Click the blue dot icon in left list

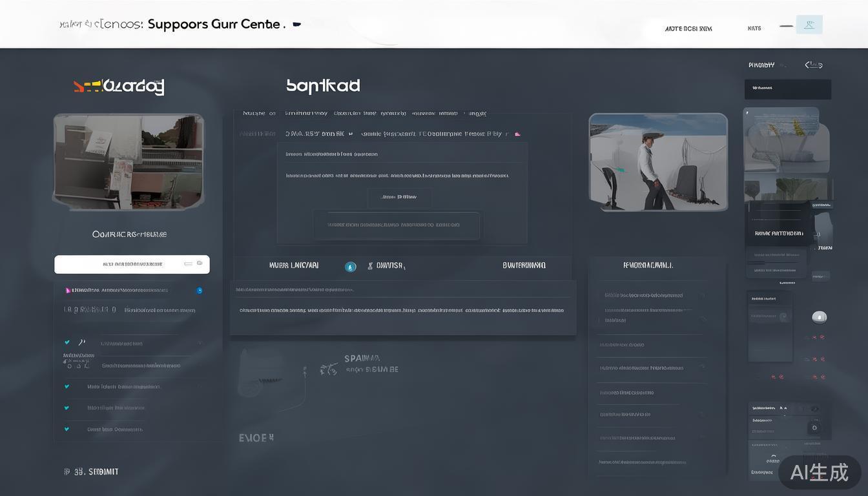point(199,291)
